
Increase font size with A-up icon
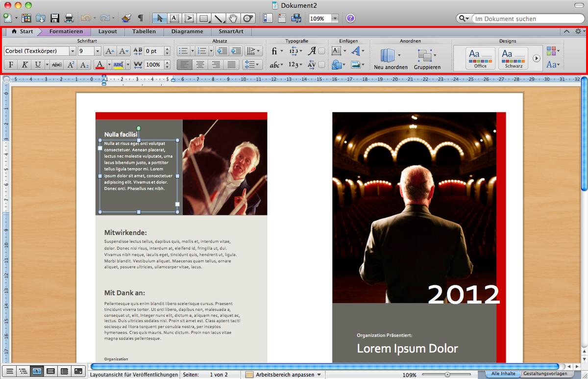[x=110, y=51]
